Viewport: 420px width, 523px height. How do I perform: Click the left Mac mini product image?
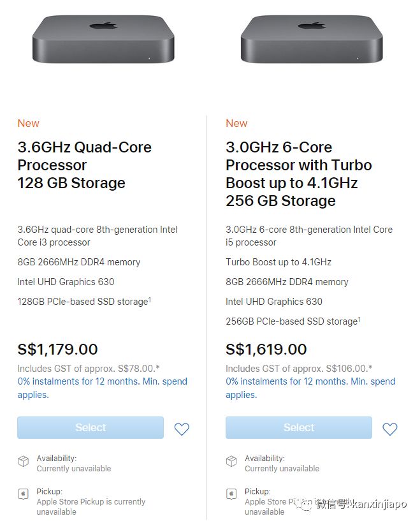coord(103,38)
